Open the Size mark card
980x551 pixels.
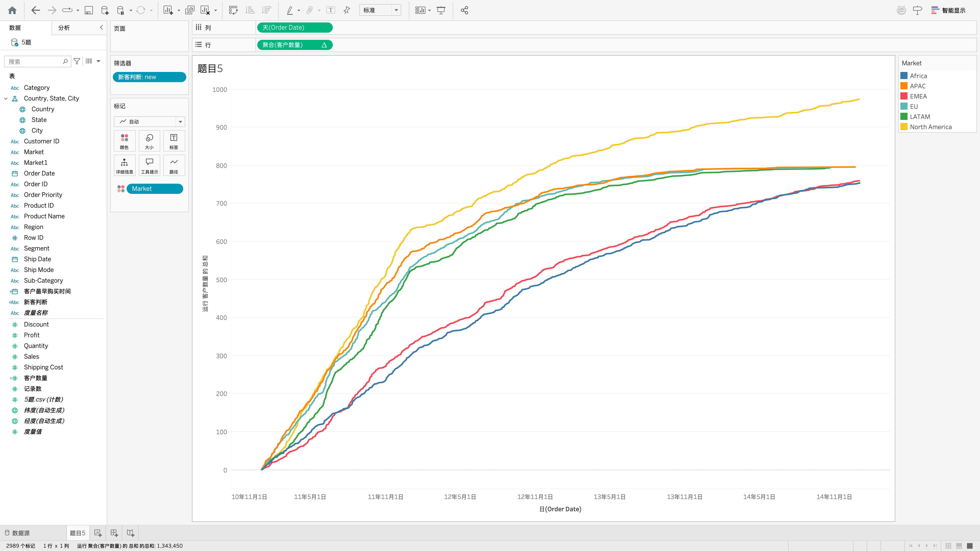coord(150,141)
